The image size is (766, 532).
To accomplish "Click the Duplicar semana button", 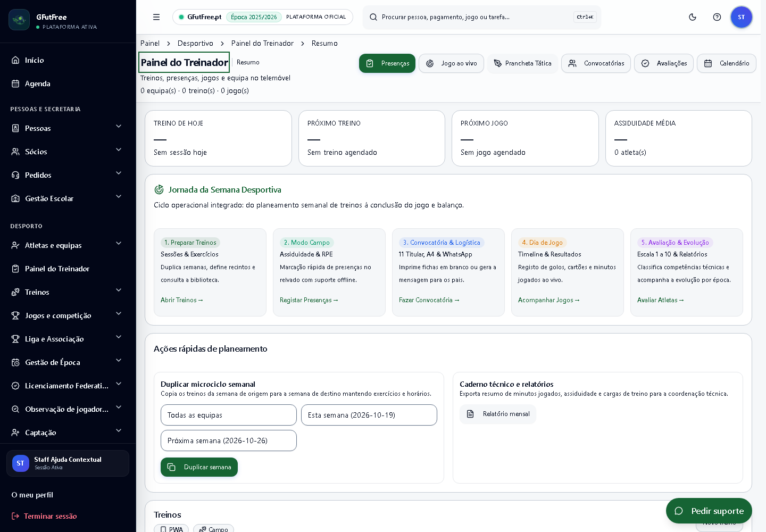I will [x=199, y=467].
